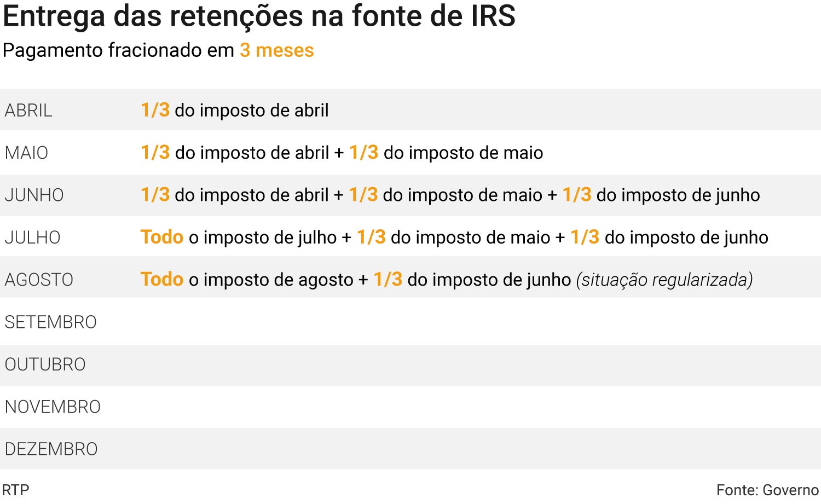
Task: Click the title 'Entrega das retenções na fonte de IRS'
Action: tap(259, 16)
